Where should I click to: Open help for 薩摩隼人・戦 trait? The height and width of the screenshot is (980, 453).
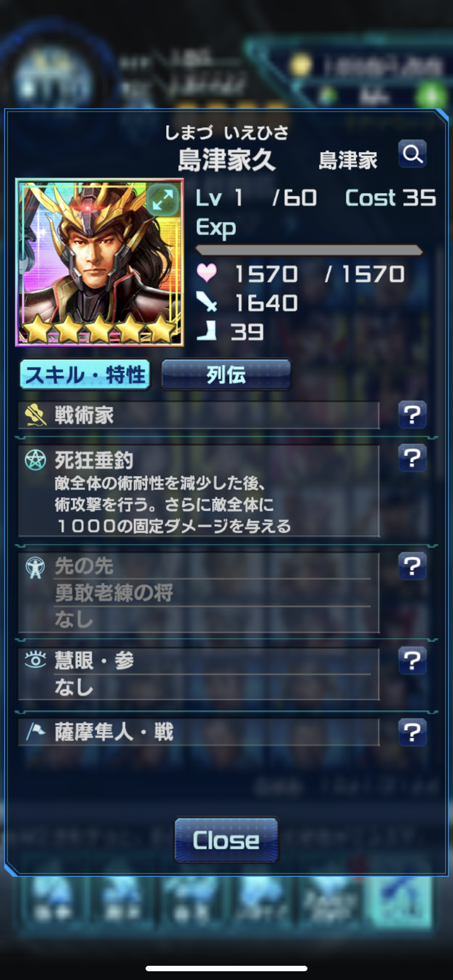413,732
